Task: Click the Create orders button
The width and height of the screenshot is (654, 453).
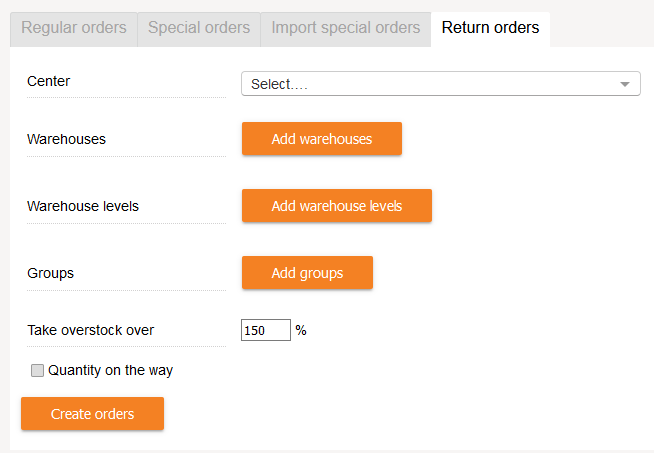Action: tap(92, 414)
